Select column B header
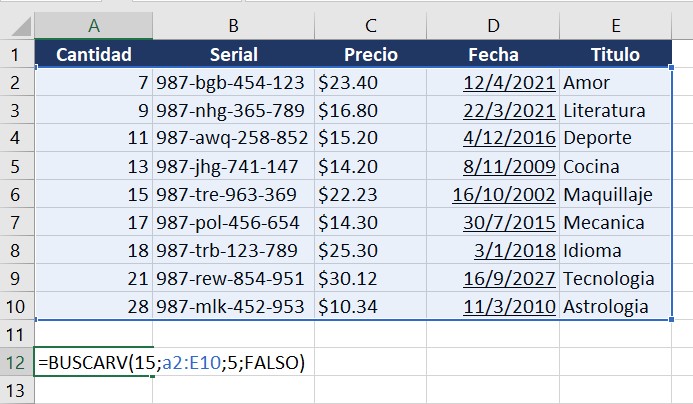 click(x=233, y=25)
